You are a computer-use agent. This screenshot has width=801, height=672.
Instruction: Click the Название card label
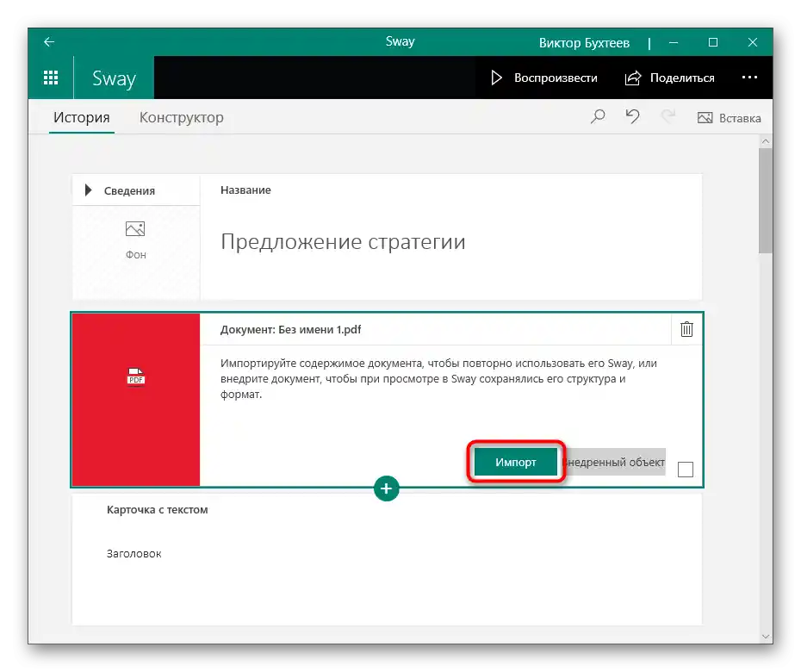245,190
